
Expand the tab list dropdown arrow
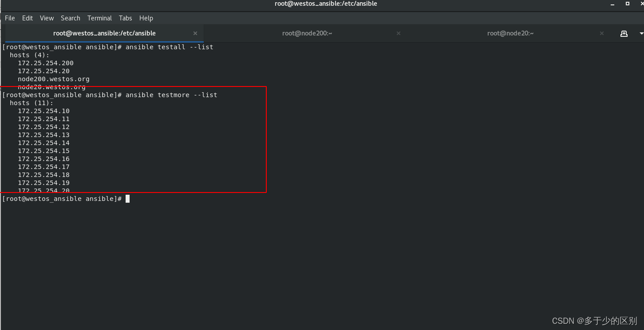(x=641, y=33)
